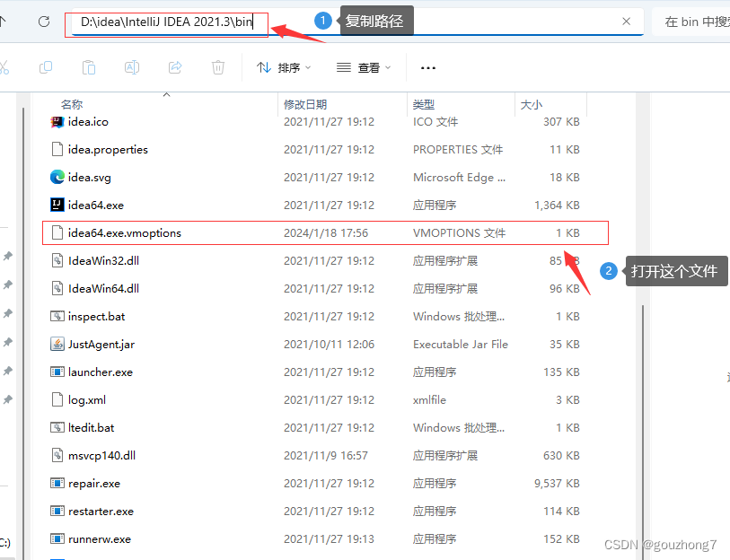Sort by the 类型 column header
The height and width of the screenshot is (560, 730).
[423, 105]
